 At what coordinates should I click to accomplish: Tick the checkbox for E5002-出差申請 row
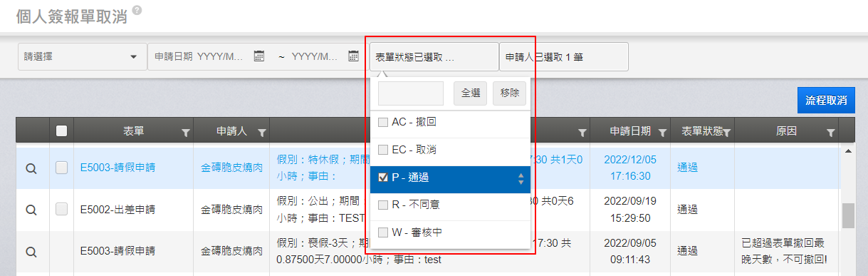(x=61, y=209)
